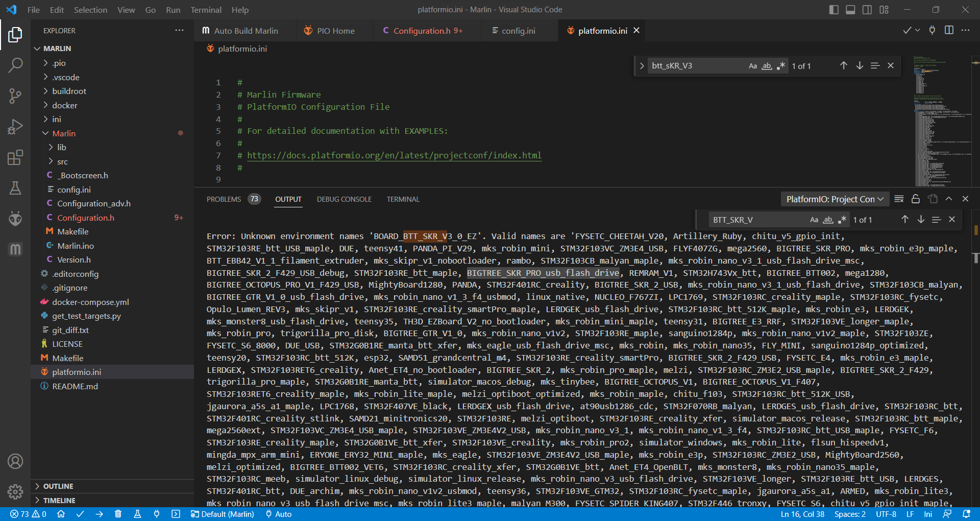Clear the output panel
The height and width of the screenshot is (521, 980).
tap(899, 199)
